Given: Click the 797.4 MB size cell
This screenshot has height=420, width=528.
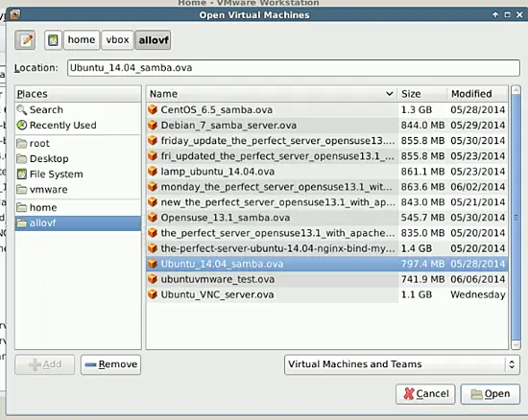Looking at the screenshot, I should tap(422, 264).
